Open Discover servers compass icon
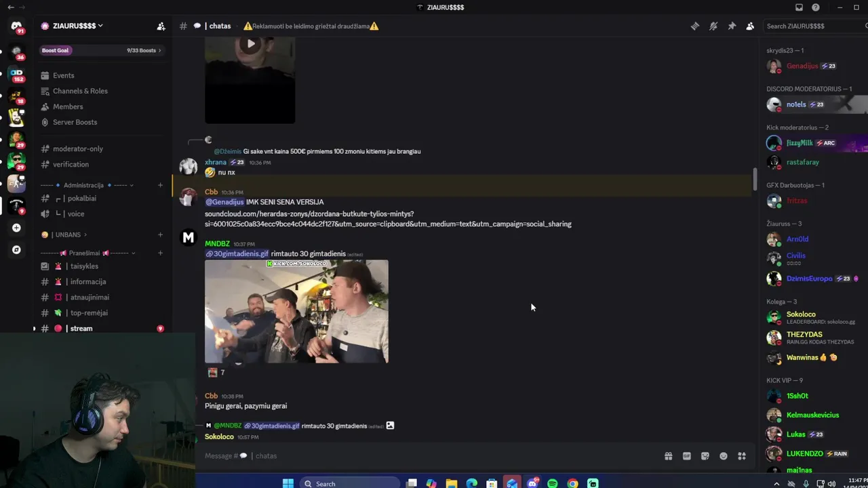The image size is (868, 488). click(16, 249)
